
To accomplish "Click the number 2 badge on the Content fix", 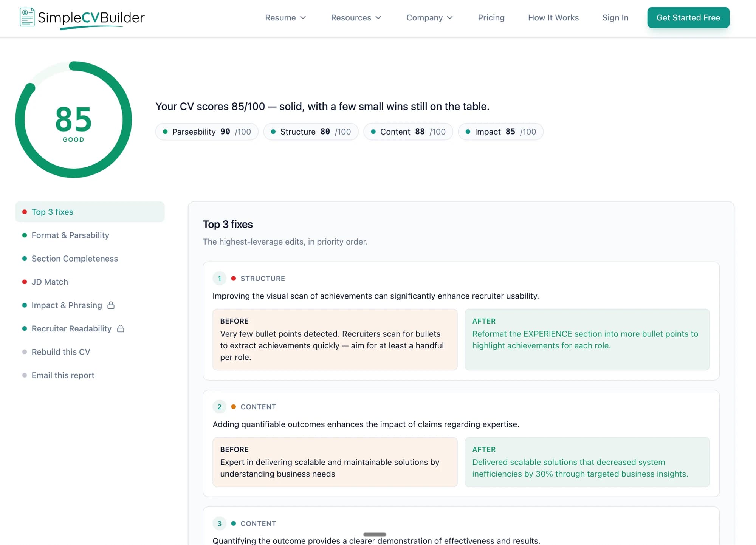I will (219, 407).
